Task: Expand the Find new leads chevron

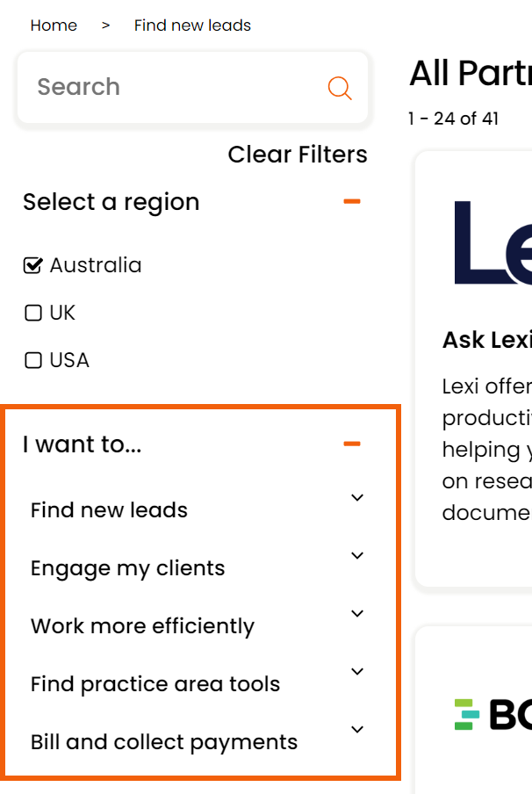Action: tap(357, 498)
